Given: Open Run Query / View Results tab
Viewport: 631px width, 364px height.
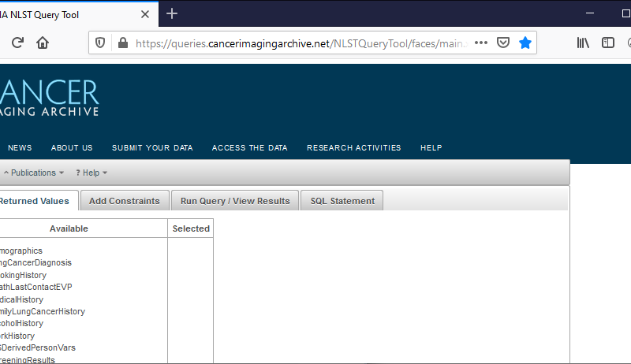Looking at the screenshot, I should coord(235,200).
